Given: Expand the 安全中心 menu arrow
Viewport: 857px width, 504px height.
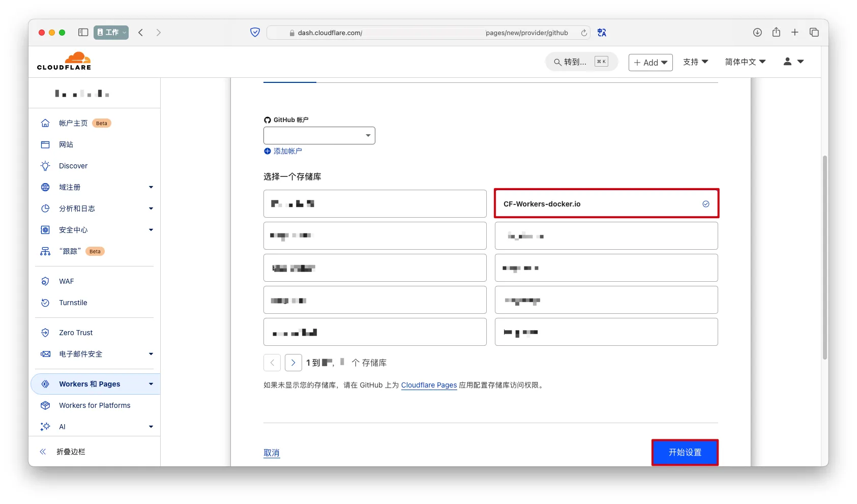Looking at the screenshot, I should coord(151,230).
